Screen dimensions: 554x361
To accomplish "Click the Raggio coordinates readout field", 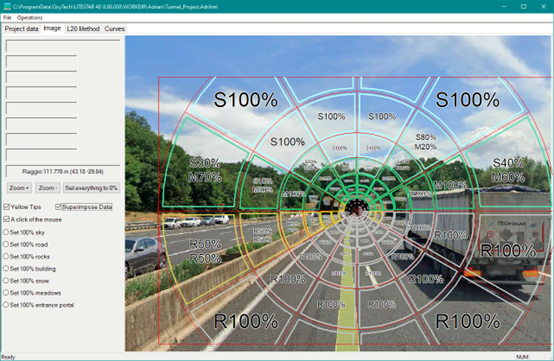I will [x=63, y=171].
